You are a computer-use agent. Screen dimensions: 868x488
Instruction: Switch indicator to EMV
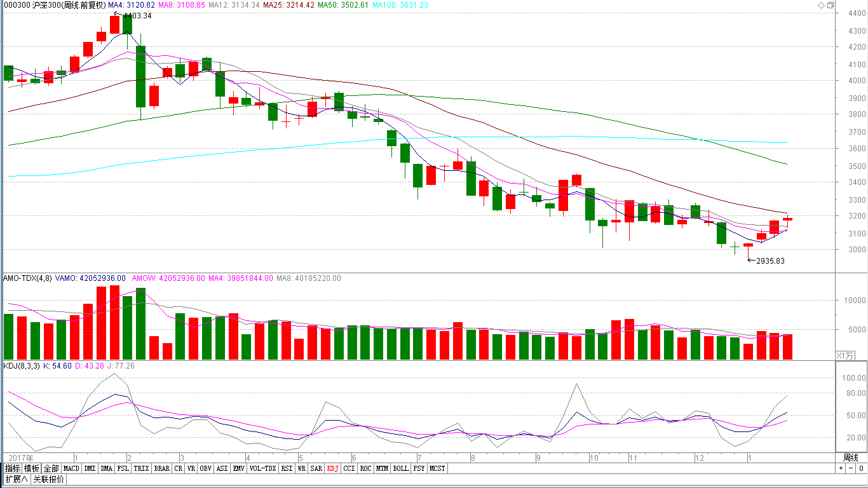238,468
